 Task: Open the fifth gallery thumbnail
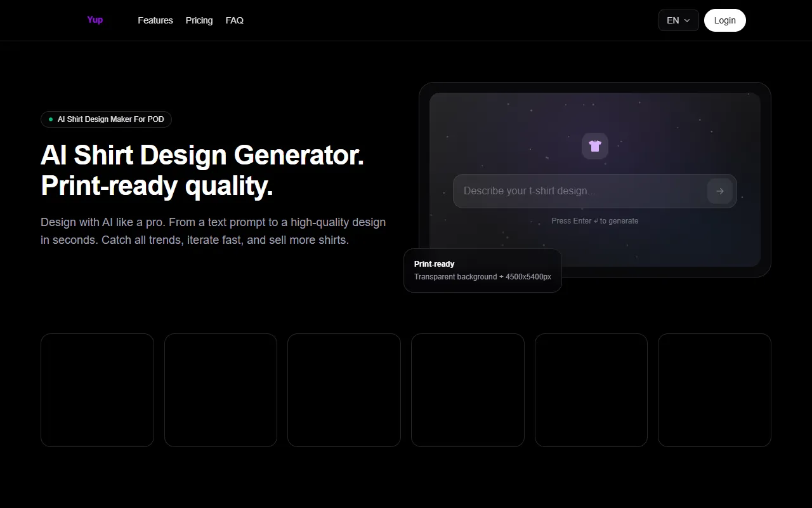[x=591, y=389]
